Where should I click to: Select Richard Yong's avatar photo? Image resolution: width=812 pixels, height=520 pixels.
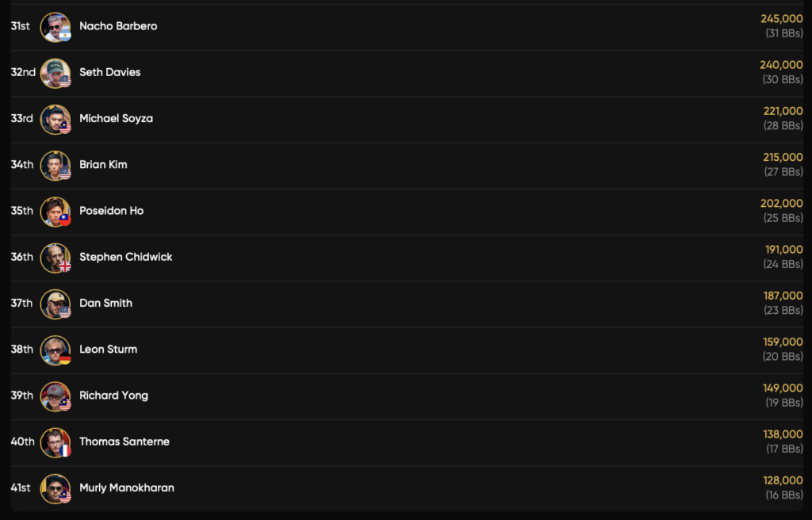[56, 396]
